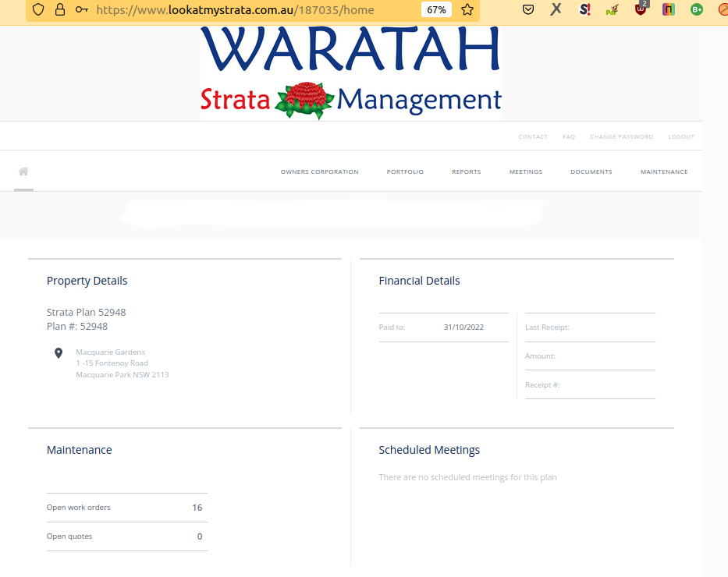Save page to Pocket
Screen dimensions: 728x577
coord(528,9)
